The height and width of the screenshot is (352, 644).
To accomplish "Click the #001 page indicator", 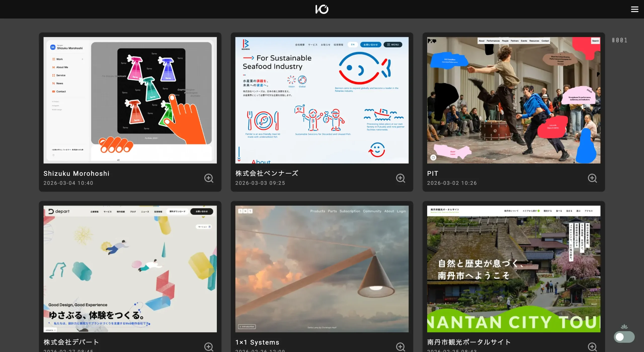I will point(619,40).
